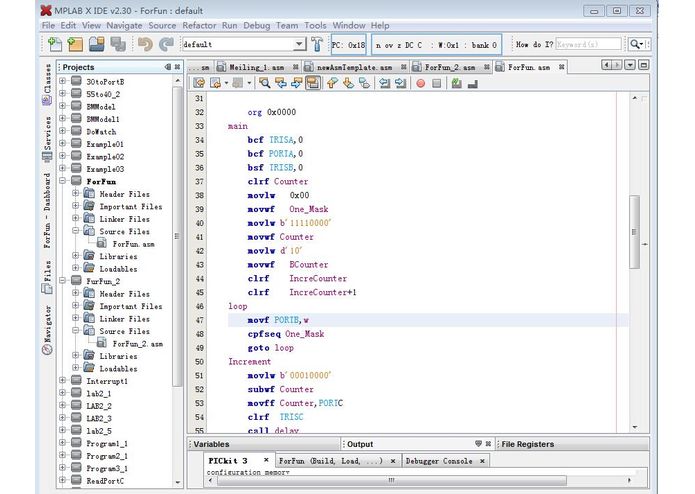
Task: Expand the ReadPortC project node
Action: click(62, 480)
